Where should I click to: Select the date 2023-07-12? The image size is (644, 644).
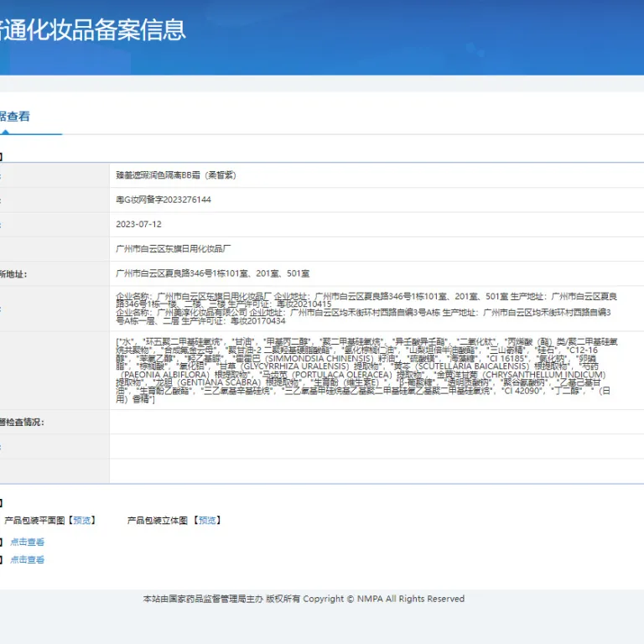(x=139, y=224)
